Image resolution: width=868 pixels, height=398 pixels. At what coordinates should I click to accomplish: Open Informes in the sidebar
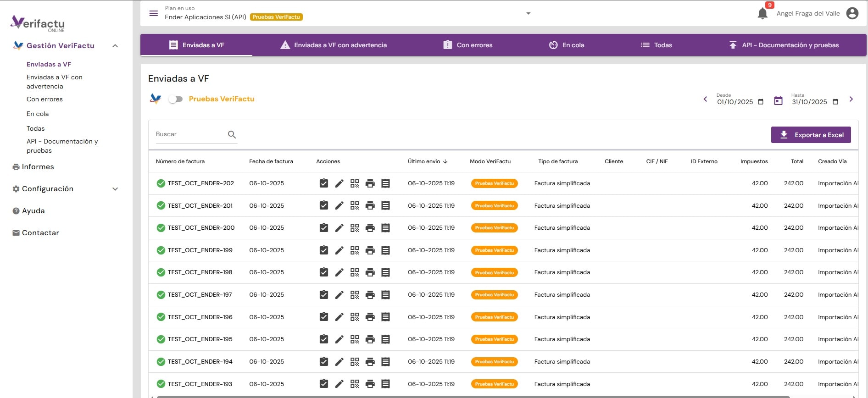tap(38, 167)
